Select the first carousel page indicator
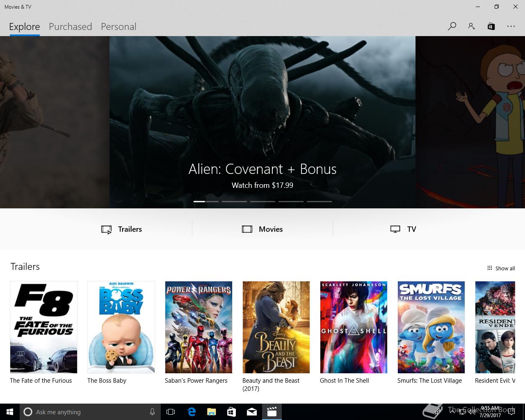This screenshot has height=420, width=525. (206, 201)
